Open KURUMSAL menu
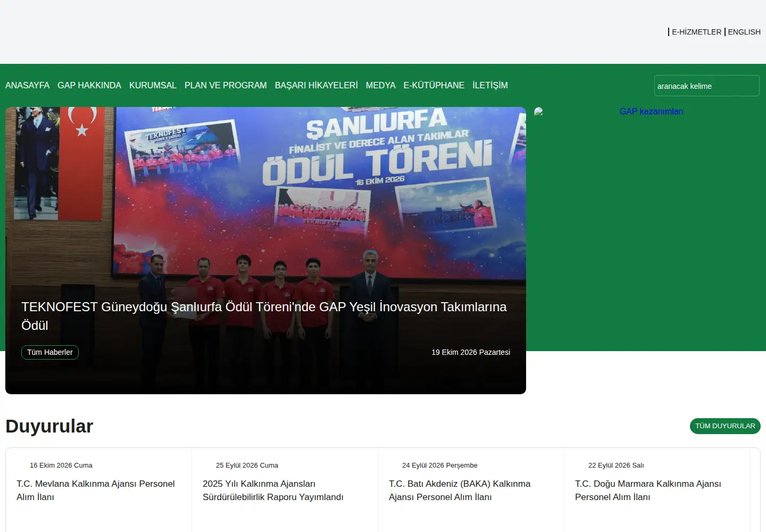Screen dimensions: 766x532 (x=153, y=85)
